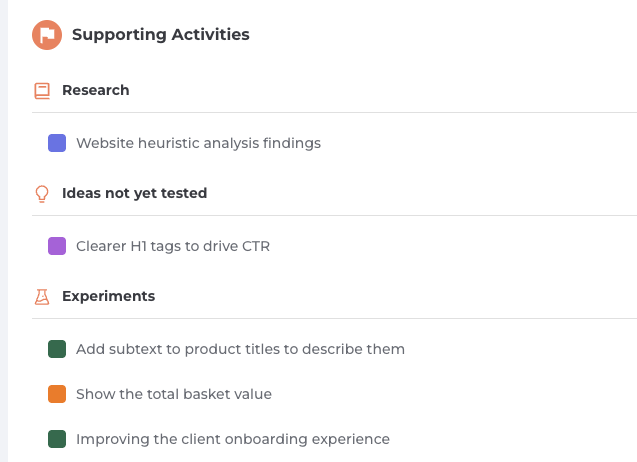The height and width of the screenshot is (462, 637).
Task: Open Clearer H1 tags to drive CTR
Action: (x=173, y=246)
